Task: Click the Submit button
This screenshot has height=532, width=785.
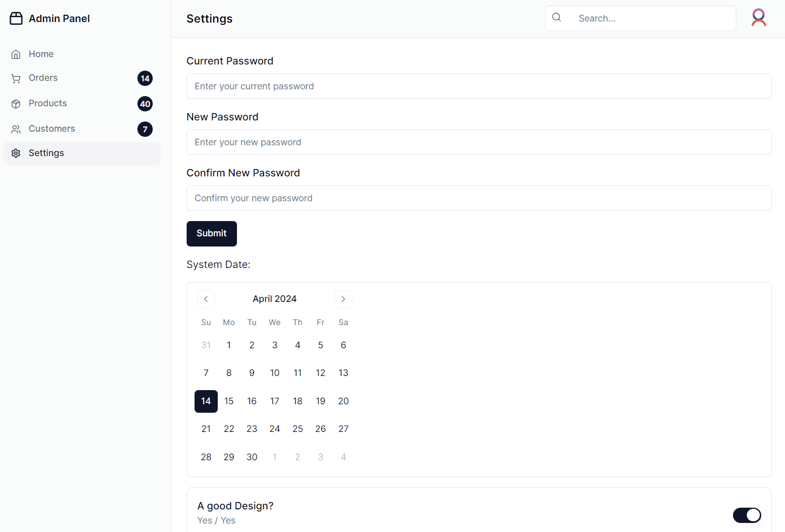Action: click(212, 233)
